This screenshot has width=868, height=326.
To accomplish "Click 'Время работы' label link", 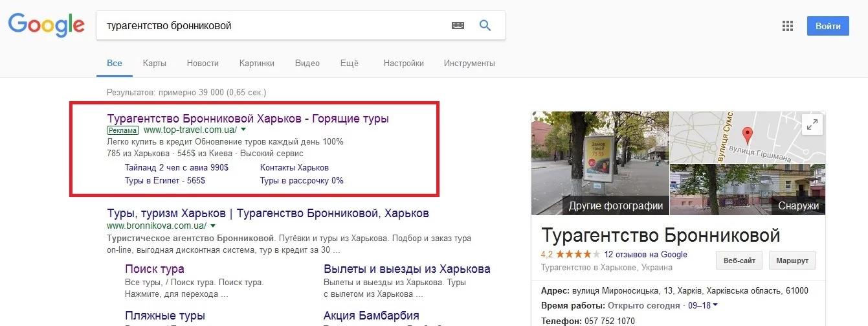I will pyautogui.click(x=573, y=305).
